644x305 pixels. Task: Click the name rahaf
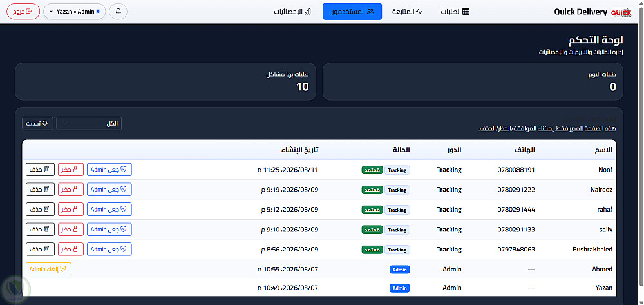click(x=605, y=209)
